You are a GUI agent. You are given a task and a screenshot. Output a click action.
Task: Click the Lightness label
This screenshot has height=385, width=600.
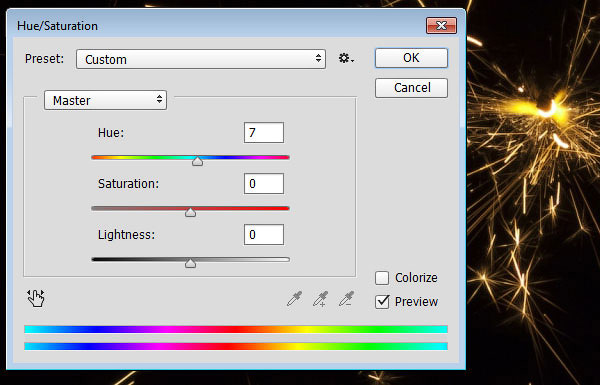tap(126, 235)
